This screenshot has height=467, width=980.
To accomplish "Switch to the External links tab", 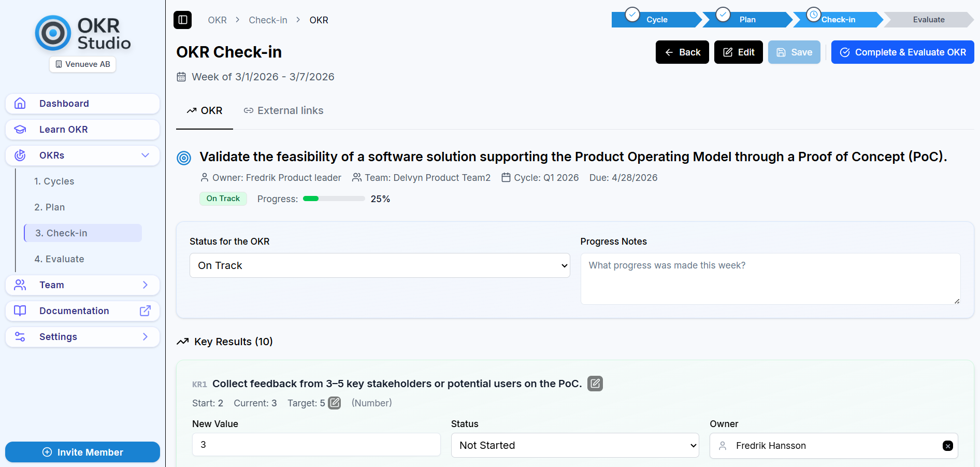I will 283,110.
